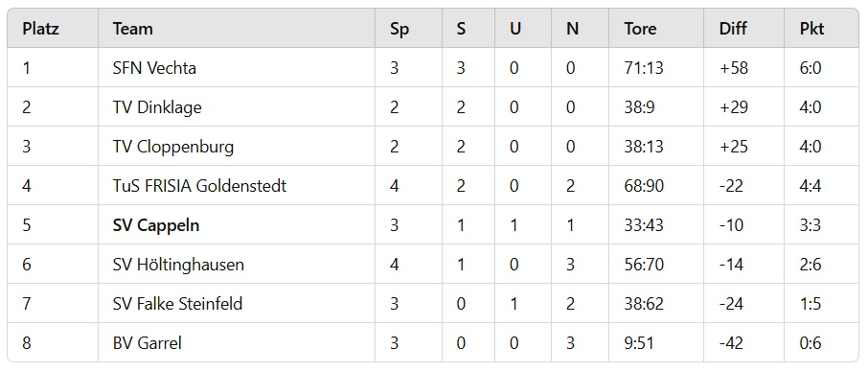The width and height of the screenshot is (868, 372).
Task: Select the Team column header
Action: [133, 28]
